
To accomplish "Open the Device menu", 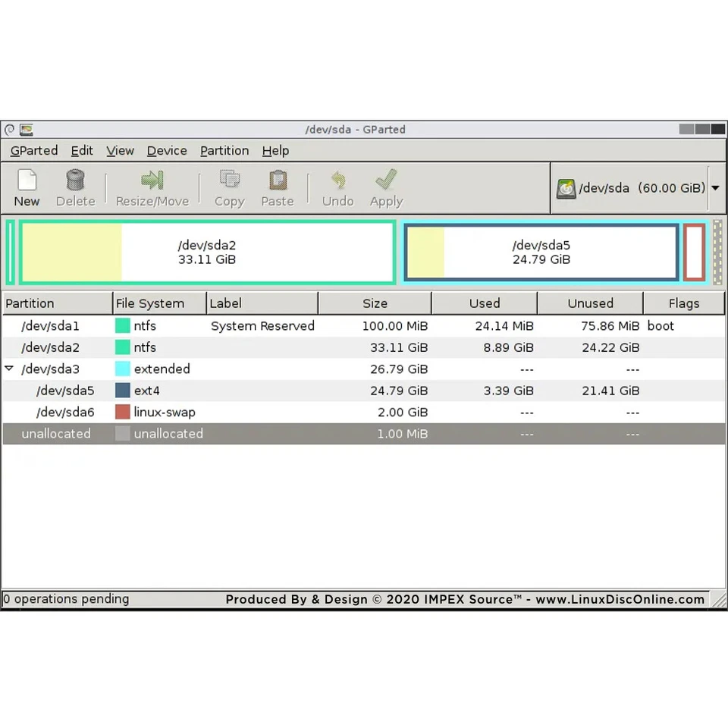I will pyautogui.click(x=166, y=150).
